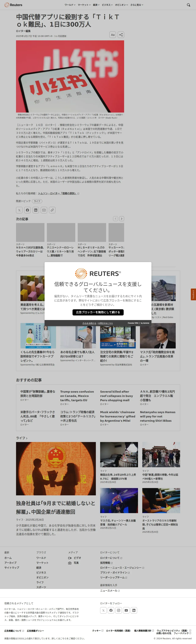
Task: Open footer サイトマップ link
Action: 11,568
